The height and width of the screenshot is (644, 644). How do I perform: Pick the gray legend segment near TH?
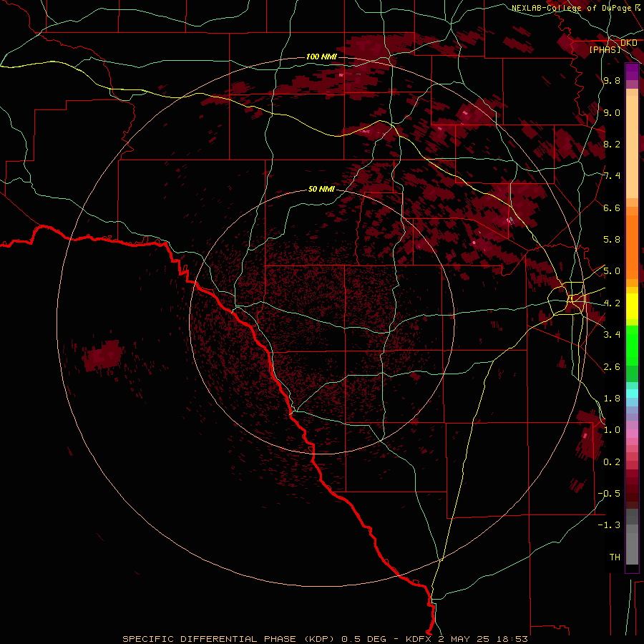pos(632,548)
